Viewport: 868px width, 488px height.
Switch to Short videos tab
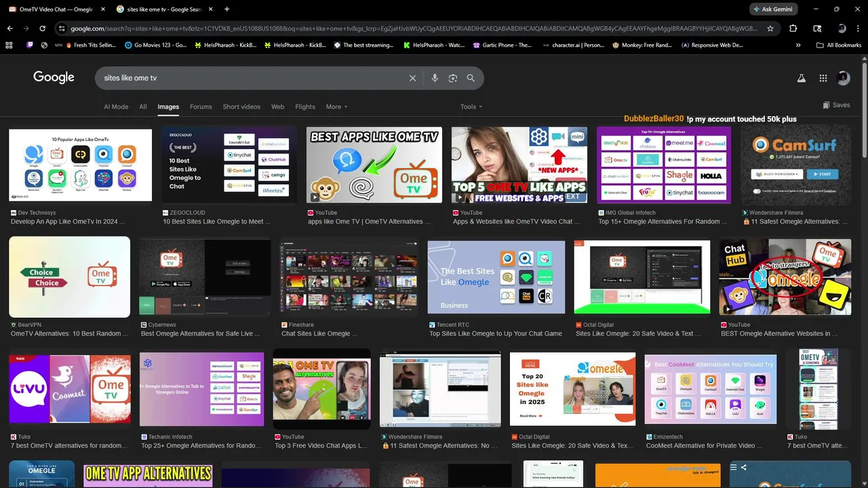coord(241,106)
